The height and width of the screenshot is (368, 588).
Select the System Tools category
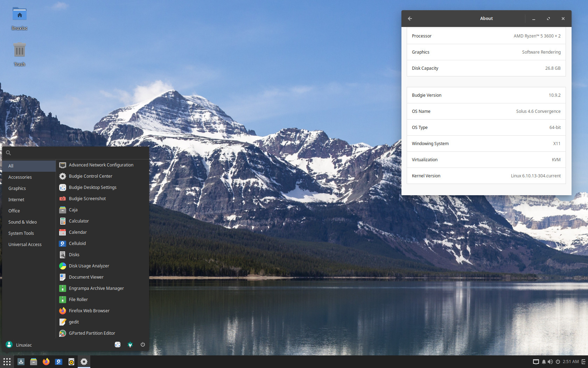coord(29,233)
